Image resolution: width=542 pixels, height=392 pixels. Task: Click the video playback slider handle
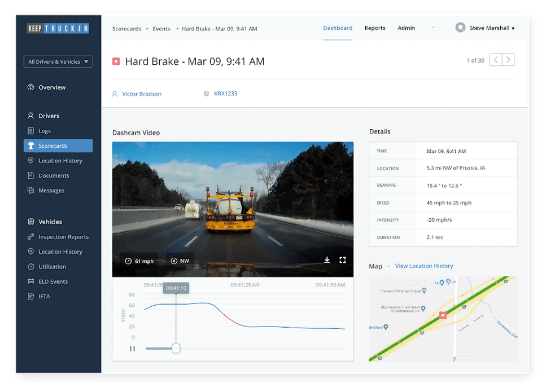click(176, 349)
